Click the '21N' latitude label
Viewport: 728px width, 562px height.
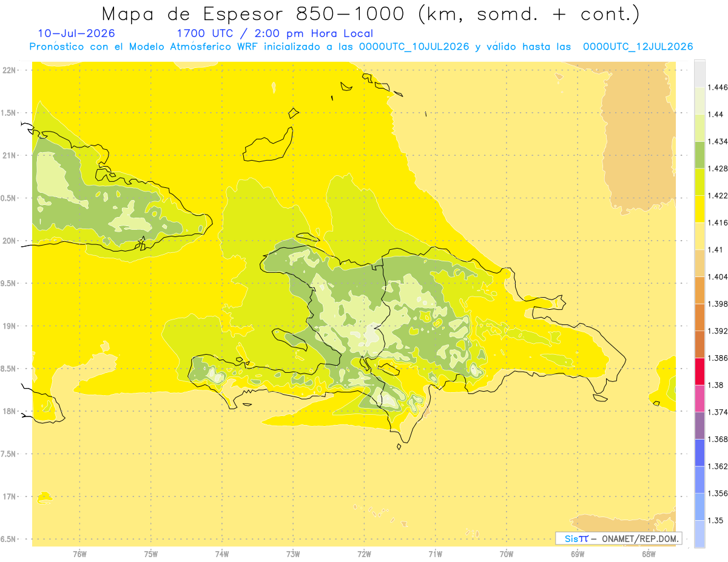click(10, 156)
